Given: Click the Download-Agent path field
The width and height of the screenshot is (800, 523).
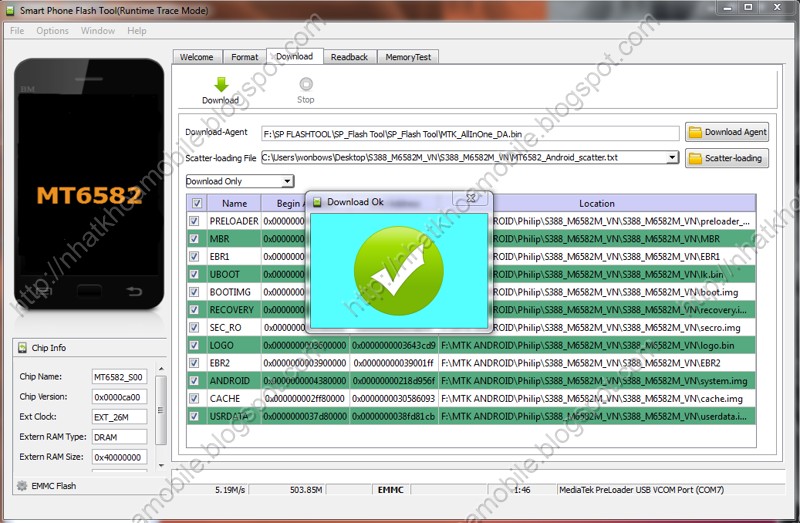Looking at the screenshot, I should 470,134.
